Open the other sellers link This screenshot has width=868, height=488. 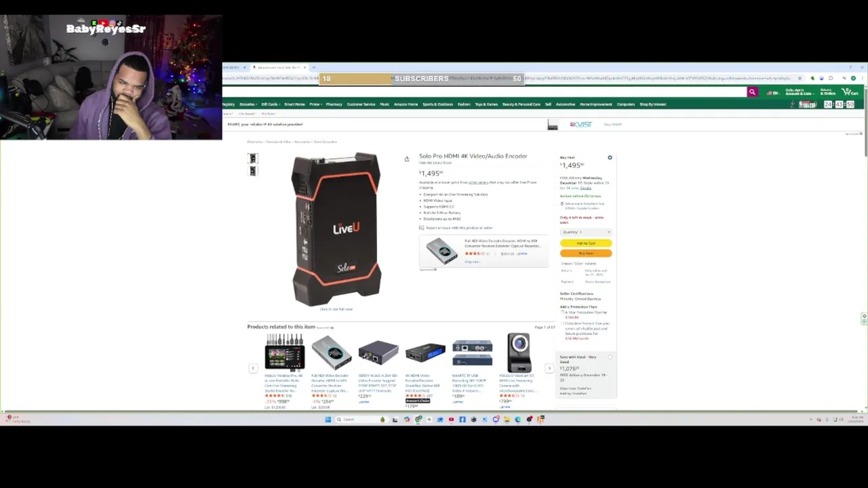point(479,182)
